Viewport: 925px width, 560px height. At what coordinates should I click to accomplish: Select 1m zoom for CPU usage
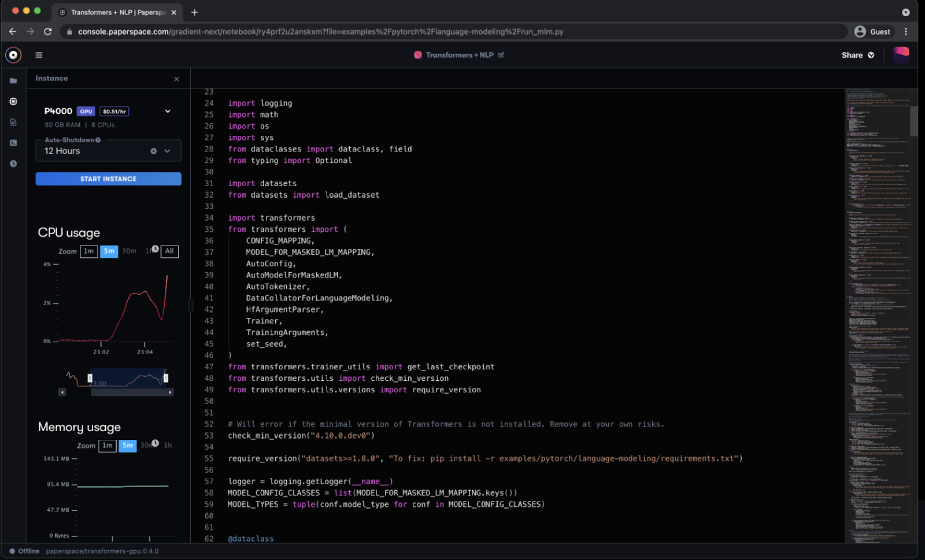pos(88,251)
